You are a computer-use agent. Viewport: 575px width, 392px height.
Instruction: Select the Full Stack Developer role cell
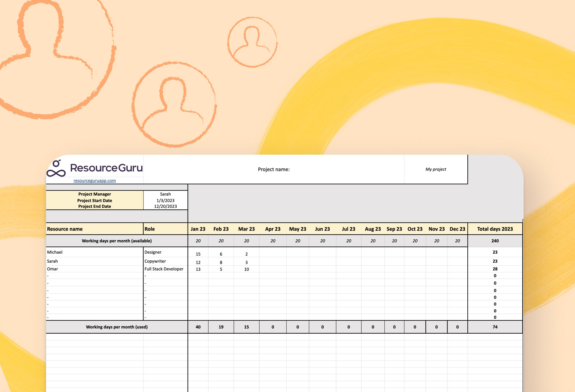(x=164, y=269)
